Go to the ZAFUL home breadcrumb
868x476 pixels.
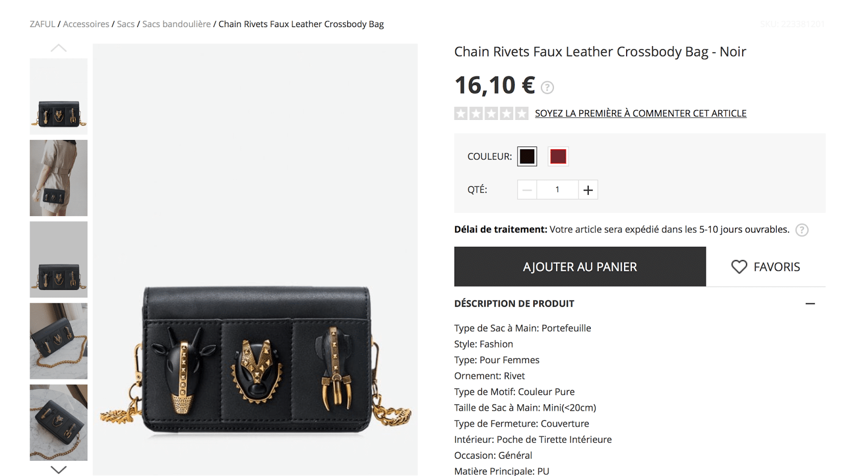42,24
